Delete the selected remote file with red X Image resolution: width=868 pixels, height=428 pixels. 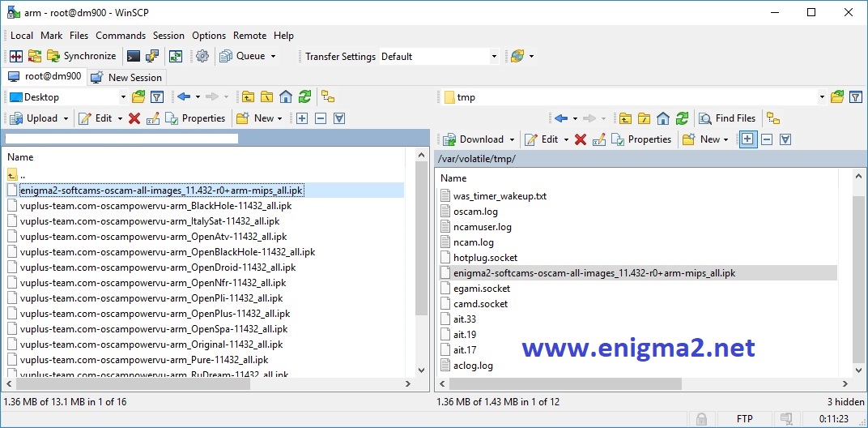pos(581,139)
